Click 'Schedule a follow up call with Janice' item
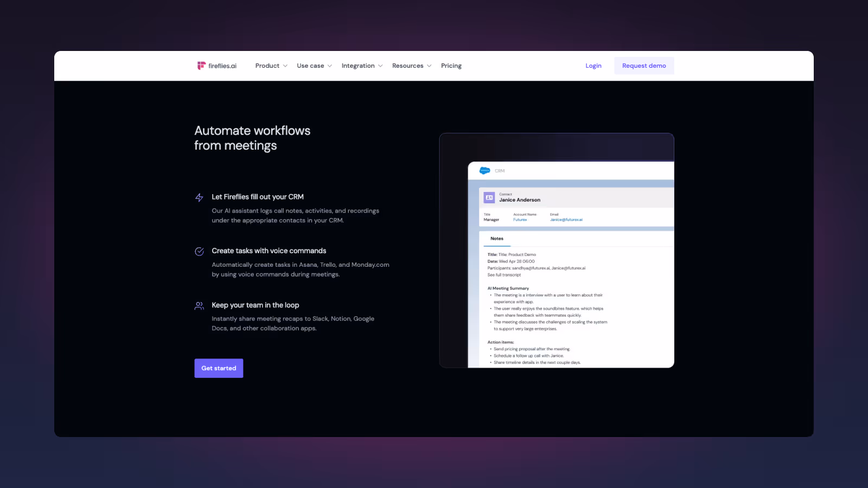 tap(528, 356)
